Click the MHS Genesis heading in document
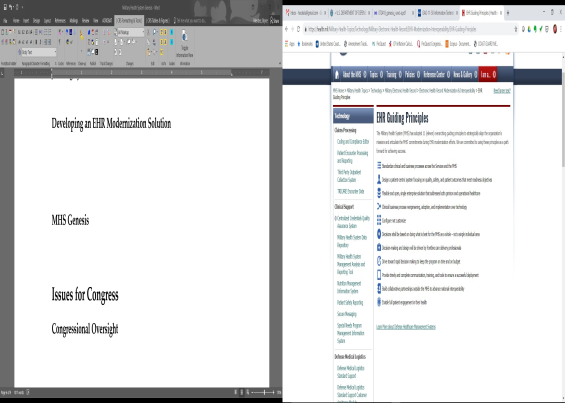Image resolution: width=565 pixels, height=403 pixels. click(70, 220)
